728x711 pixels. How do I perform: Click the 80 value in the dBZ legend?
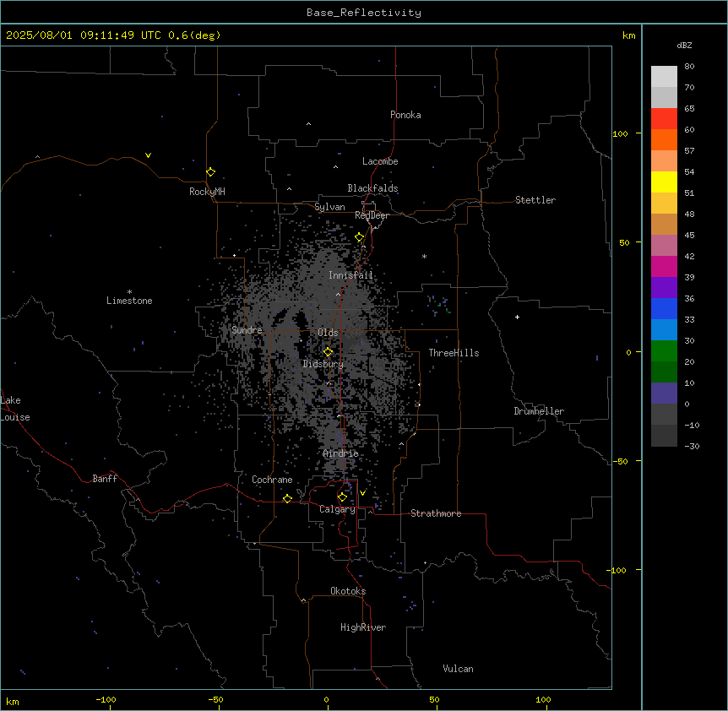click(x=689, y=67)
